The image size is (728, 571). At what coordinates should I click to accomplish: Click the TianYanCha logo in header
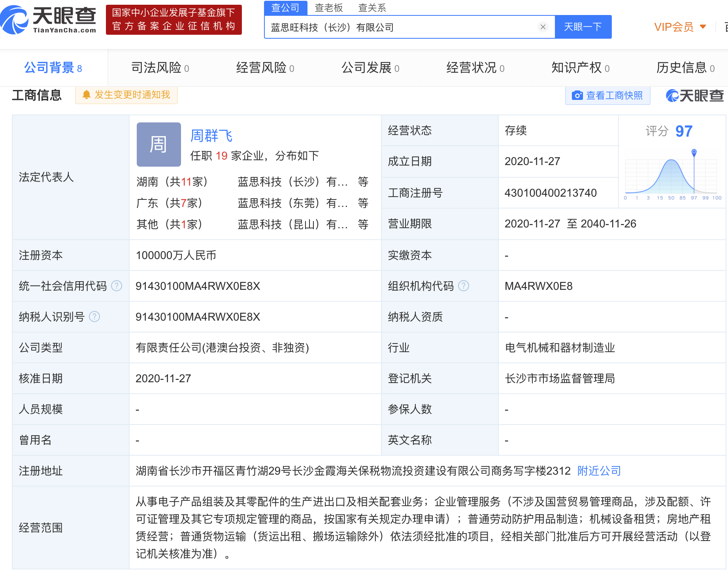(48, 19)
